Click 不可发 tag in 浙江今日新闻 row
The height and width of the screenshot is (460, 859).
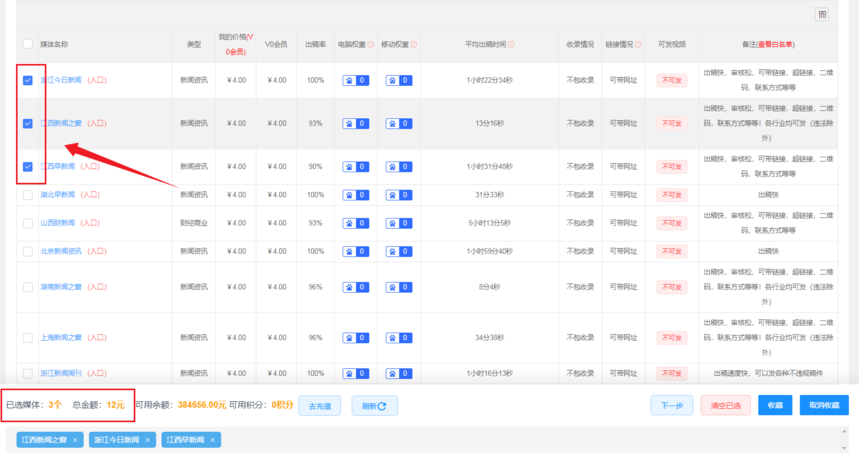pyautogui.click(x=672, y=80)
